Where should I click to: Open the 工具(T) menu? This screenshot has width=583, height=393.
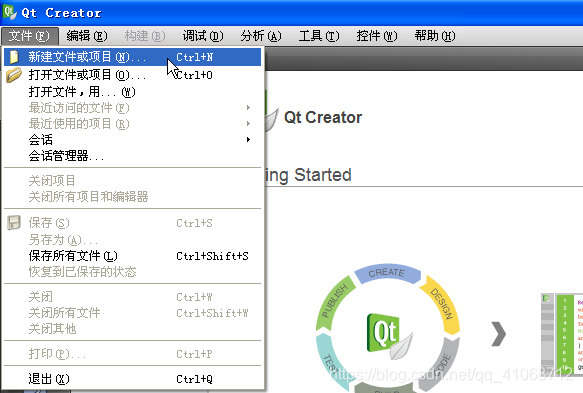[319, 36]
